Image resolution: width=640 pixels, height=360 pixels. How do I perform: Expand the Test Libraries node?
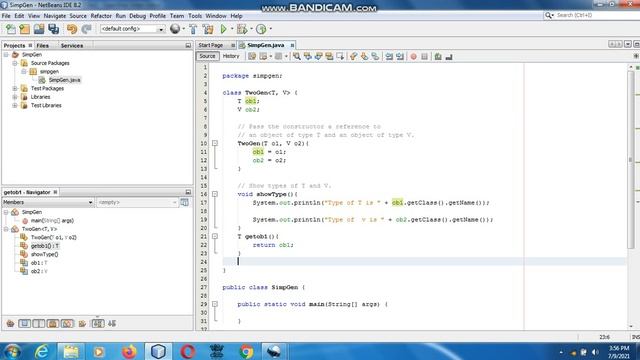[15, 105]
